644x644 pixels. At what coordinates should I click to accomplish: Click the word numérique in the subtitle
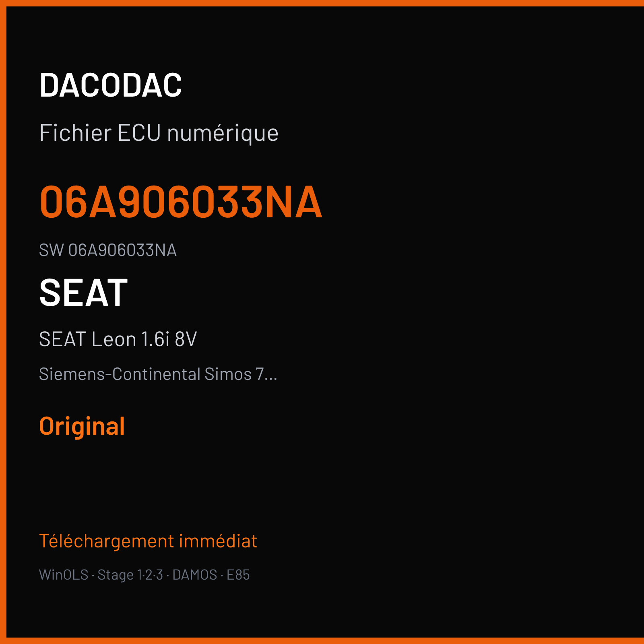click(223, 133)
